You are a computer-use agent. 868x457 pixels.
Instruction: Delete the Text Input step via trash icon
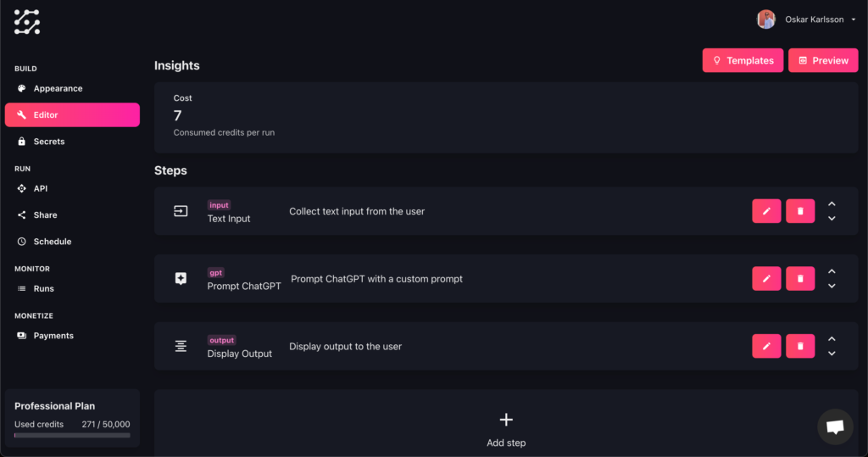pyautogui.click(x=800, y=211)
